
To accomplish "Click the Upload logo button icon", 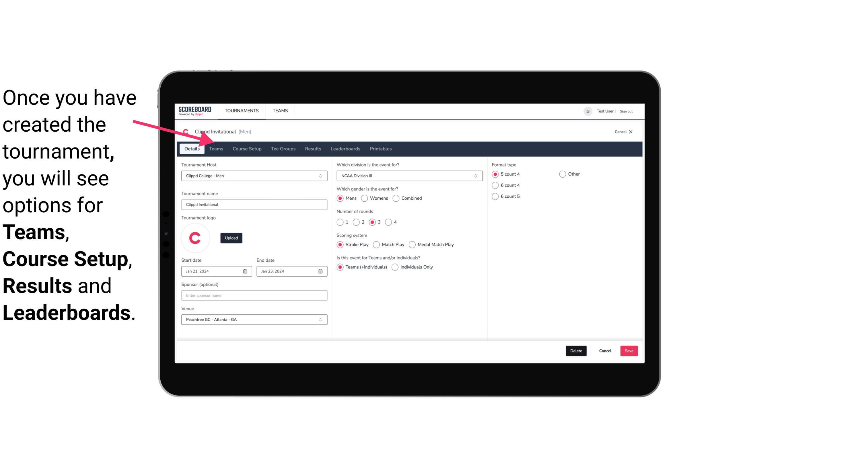I will click(x=231, y=238).
